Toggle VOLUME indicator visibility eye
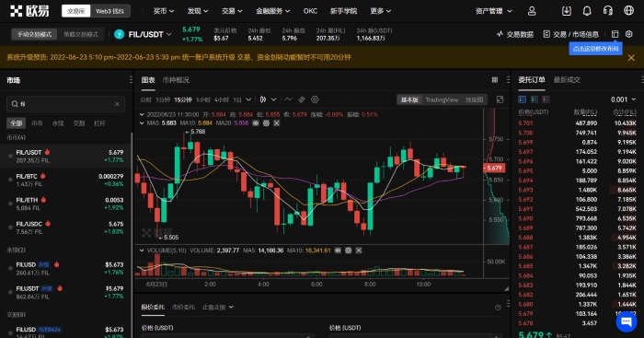 pos(338,250)
